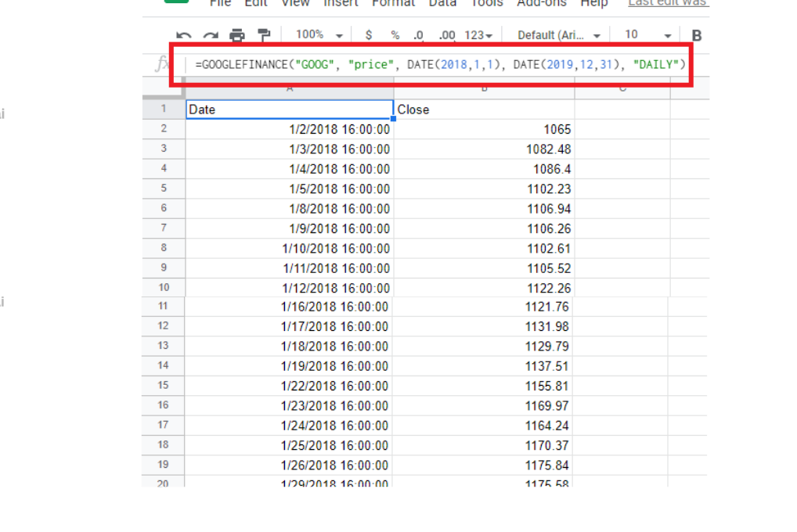This screenshot has height=532, width=797.
Task: Select row 5 header
Action: click(x=163, y=189)
